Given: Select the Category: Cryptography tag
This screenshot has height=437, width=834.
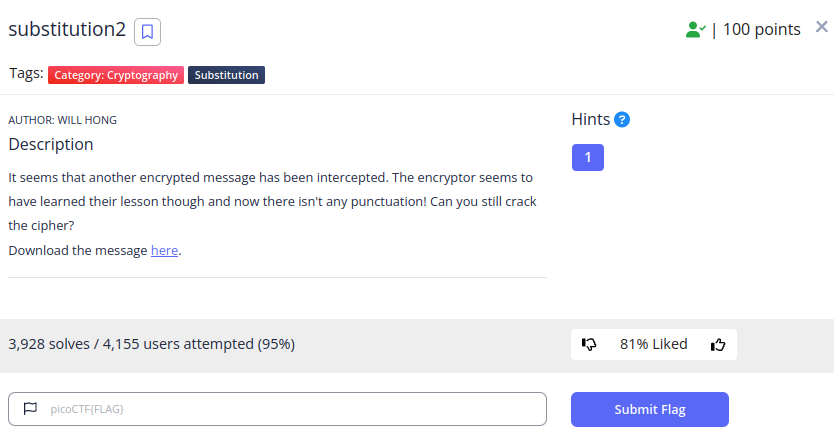Looking at the screenshot, I should pyautogui.click(x=116, y=75).
